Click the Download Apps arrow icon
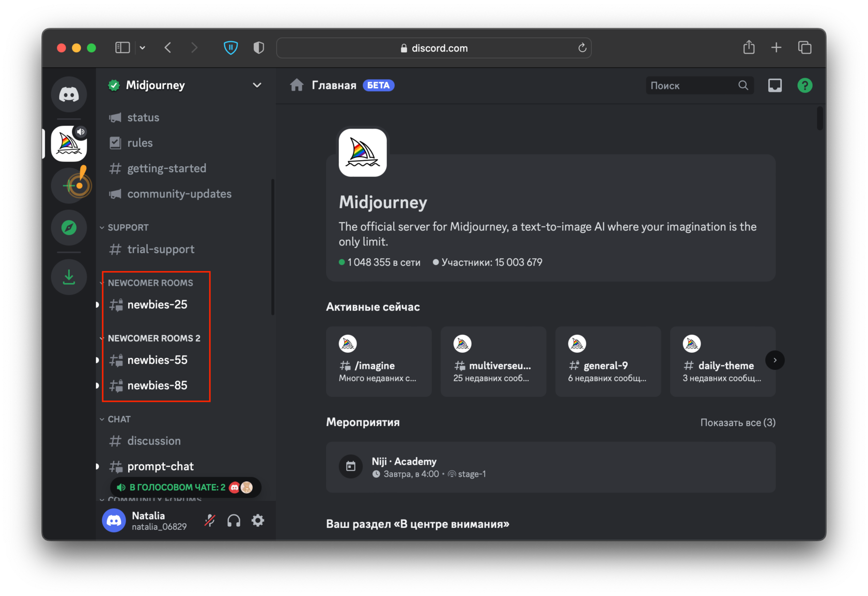 [x=69, y=277]
